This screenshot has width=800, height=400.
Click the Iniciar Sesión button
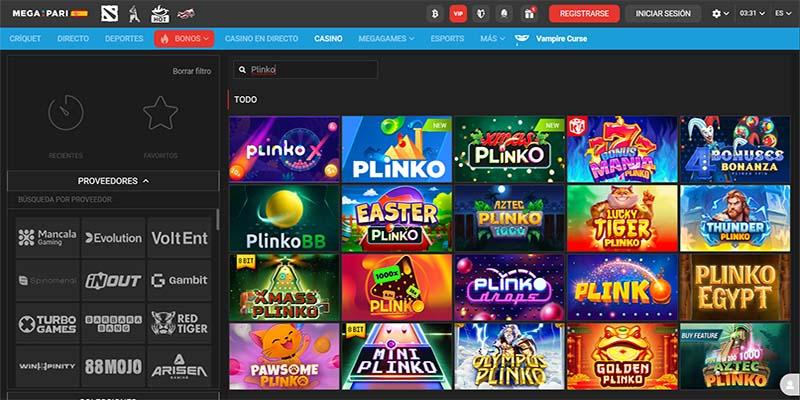663,14
